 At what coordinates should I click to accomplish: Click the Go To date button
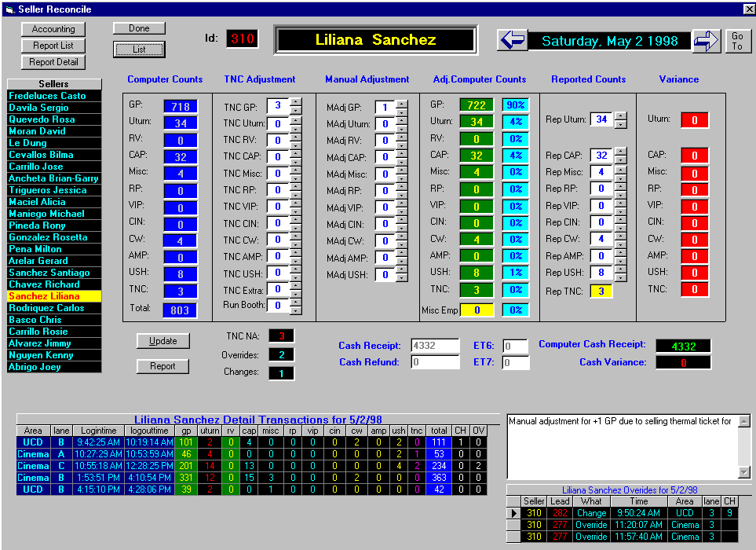[x=737, y=41]
